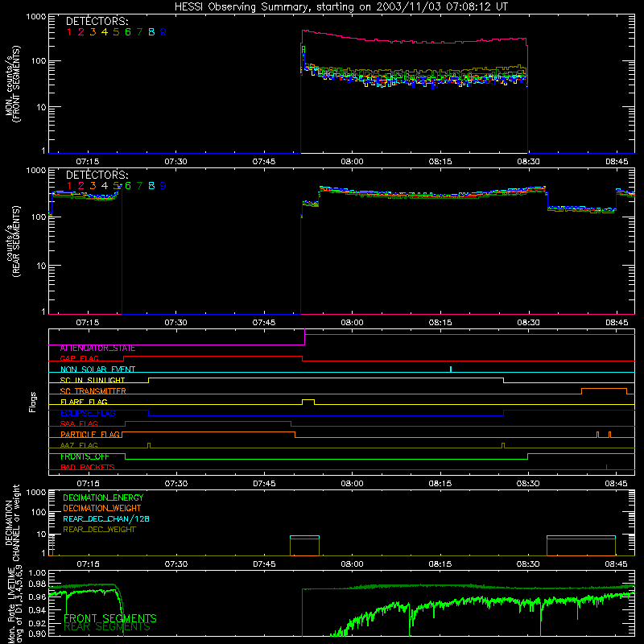Click the raised FLARE_FLAG pulse near 07:52
Viewport: 644px width, 644px height.
pyautogui.click(x=308, y=402)
